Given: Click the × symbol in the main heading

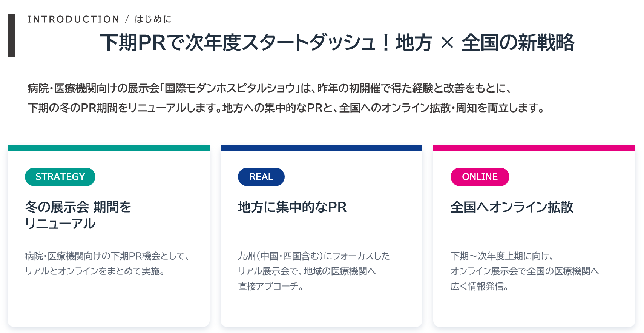Looking at the screenshot, I should 447,43.
